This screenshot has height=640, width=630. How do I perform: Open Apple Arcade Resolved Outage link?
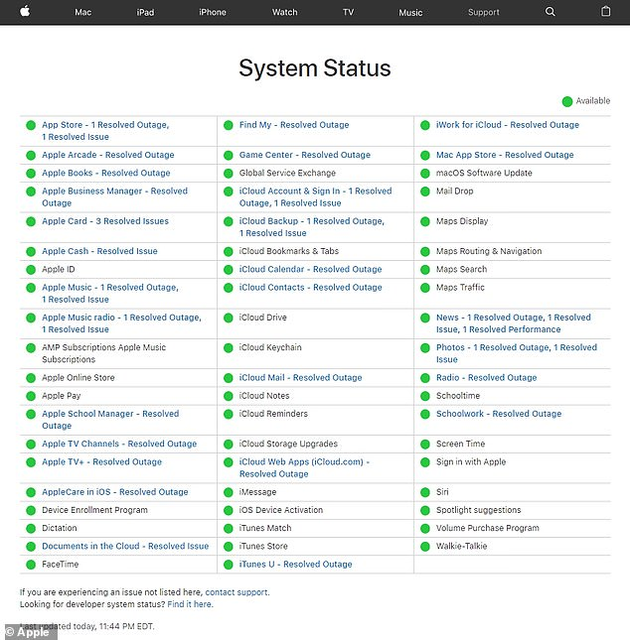(108, 155)
